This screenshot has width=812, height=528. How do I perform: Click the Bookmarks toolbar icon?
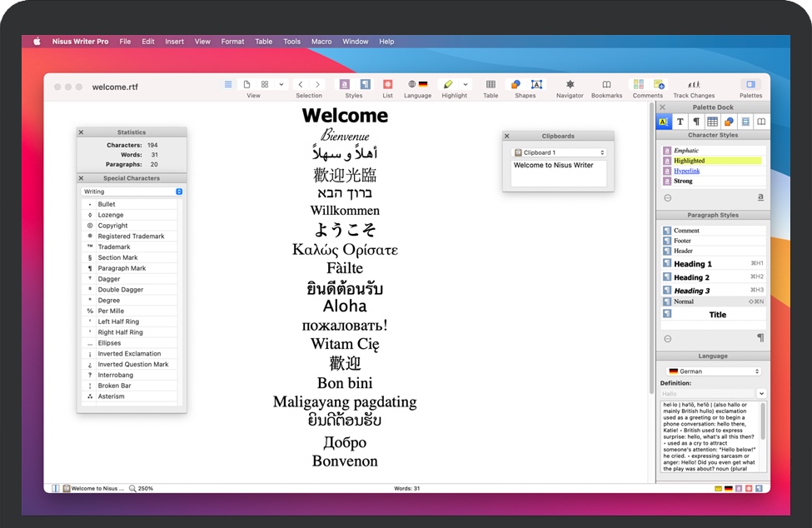click(606, 85)
